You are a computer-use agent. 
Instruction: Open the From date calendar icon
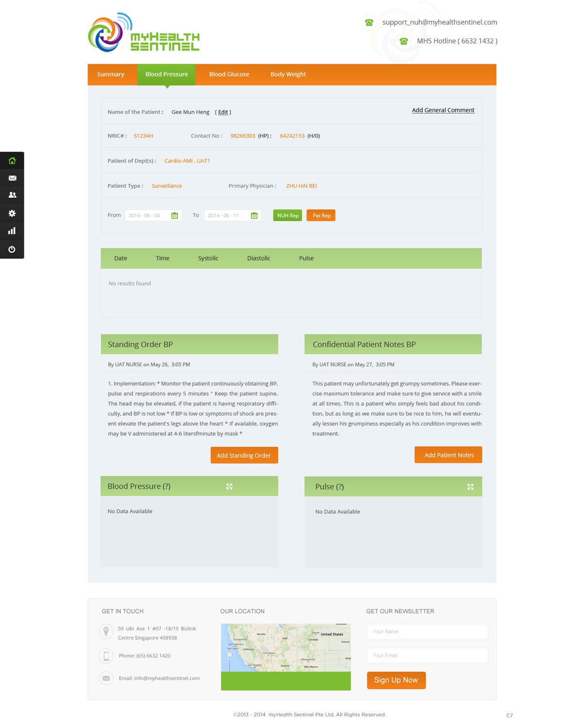175,215
